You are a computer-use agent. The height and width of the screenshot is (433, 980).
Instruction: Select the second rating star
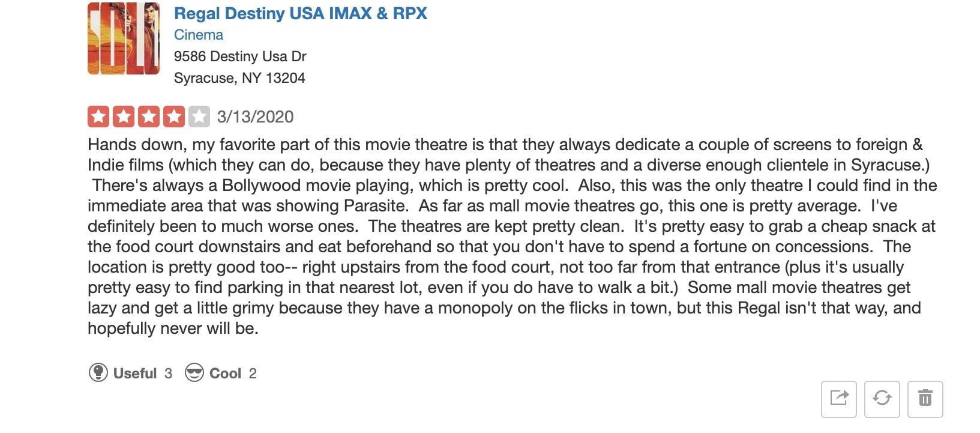pyautogui.click(x=124, y=117)
